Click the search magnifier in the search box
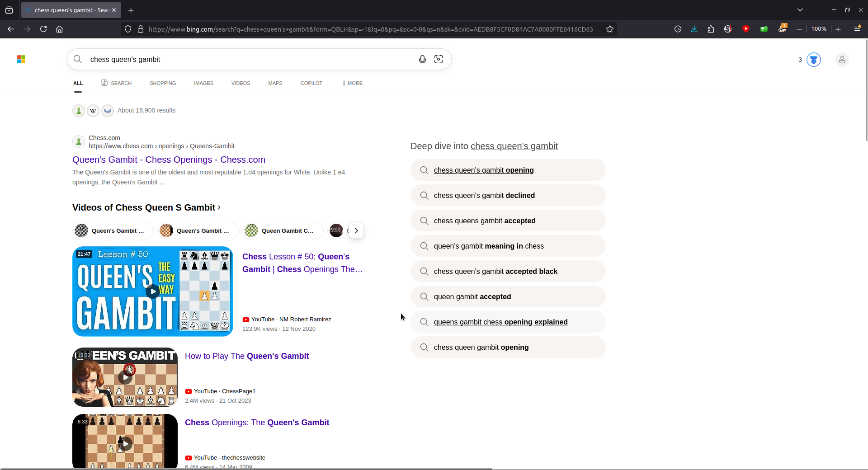 pos(78,59)
